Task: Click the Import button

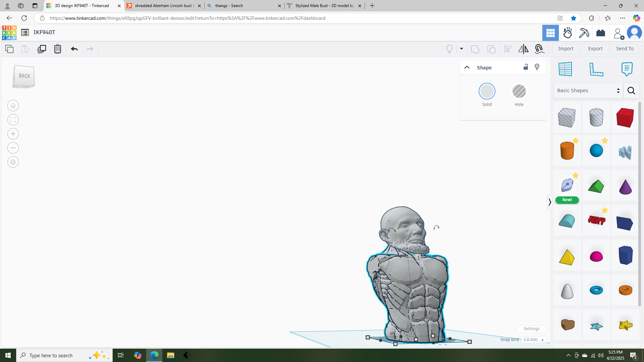Action: tap(566, 49)
